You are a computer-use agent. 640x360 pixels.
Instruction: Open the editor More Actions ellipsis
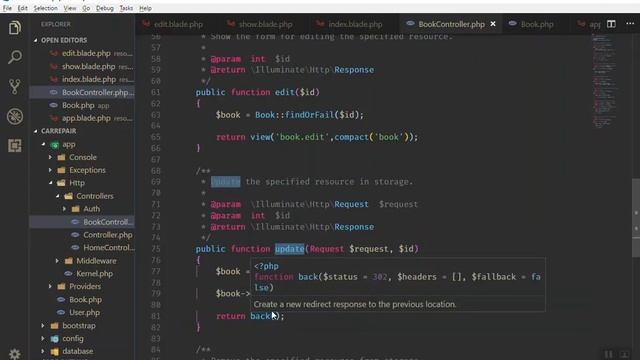click(630, 24)
